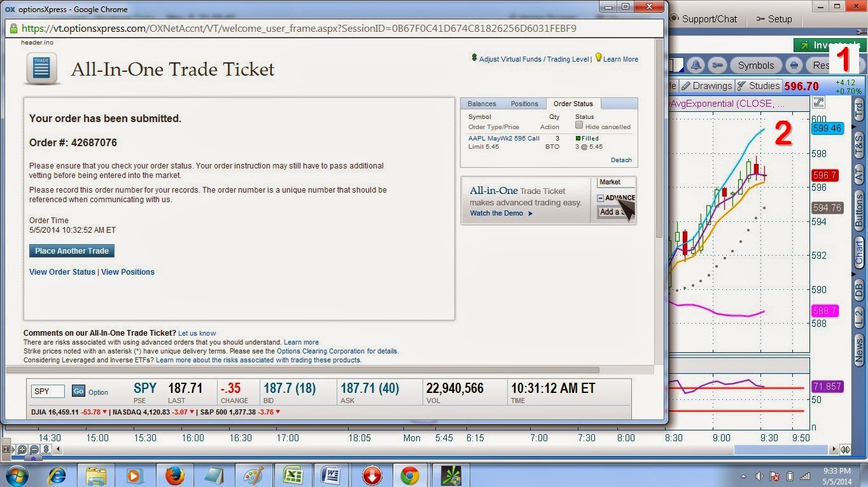Switch to Chrome on the taskbar

click(409, 475)
